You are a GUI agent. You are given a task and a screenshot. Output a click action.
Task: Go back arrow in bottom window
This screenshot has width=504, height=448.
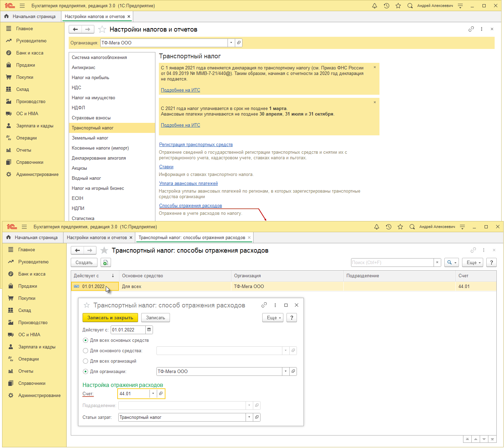[x=77, y=250]
